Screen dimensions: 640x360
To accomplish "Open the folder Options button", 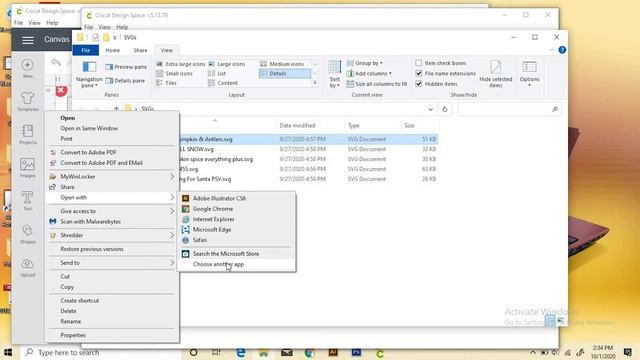I will (529, 73).
